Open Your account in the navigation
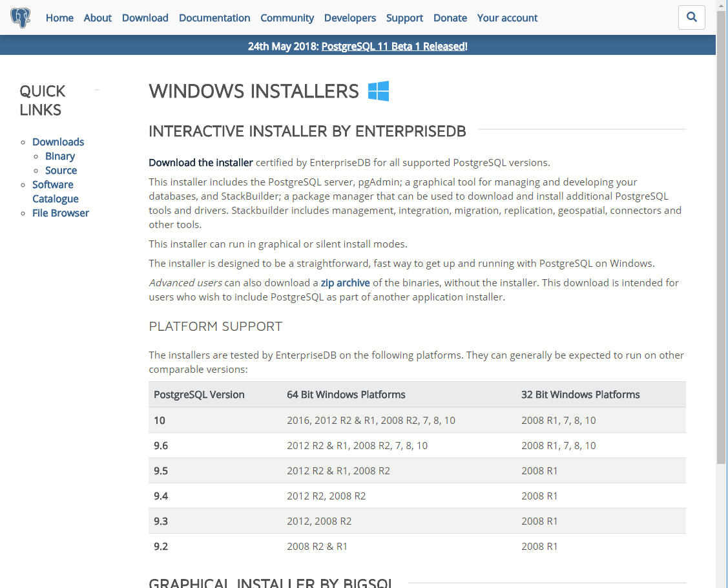The width and height of the screenshot is (728, 588). 507,17
